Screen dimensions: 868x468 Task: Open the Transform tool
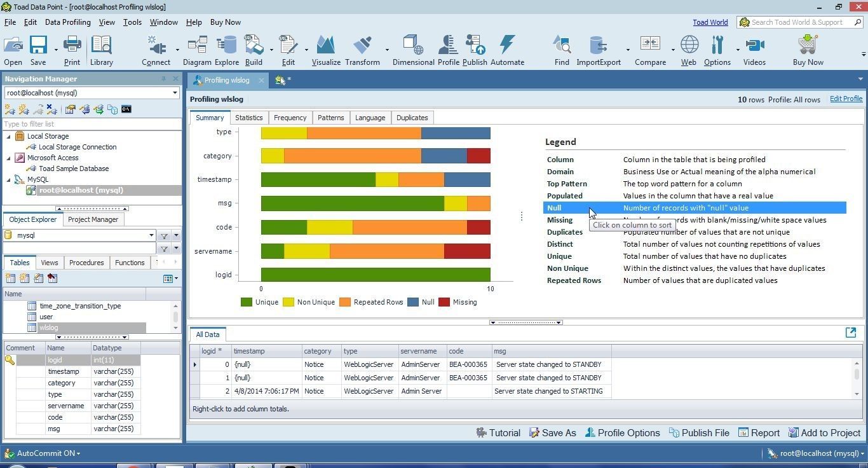[362, 50]
